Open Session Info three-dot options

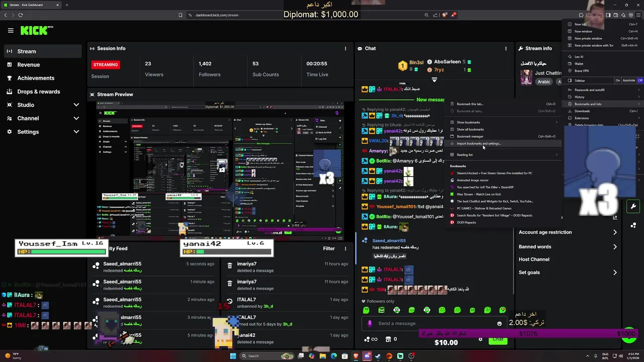(345, 49)
